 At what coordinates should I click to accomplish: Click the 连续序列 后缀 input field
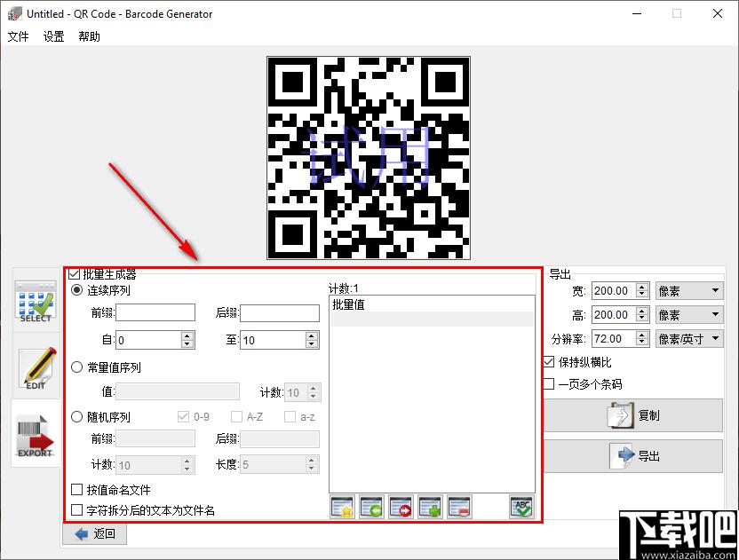pos(280,312)
